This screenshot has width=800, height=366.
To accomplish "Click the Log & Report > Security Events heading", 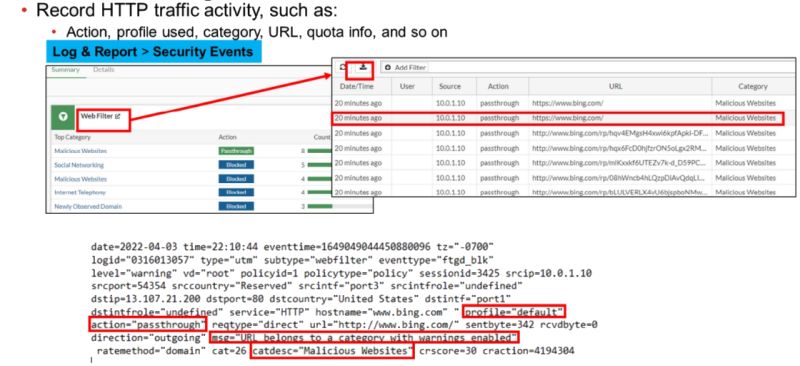I will click(x=153, y=52).
